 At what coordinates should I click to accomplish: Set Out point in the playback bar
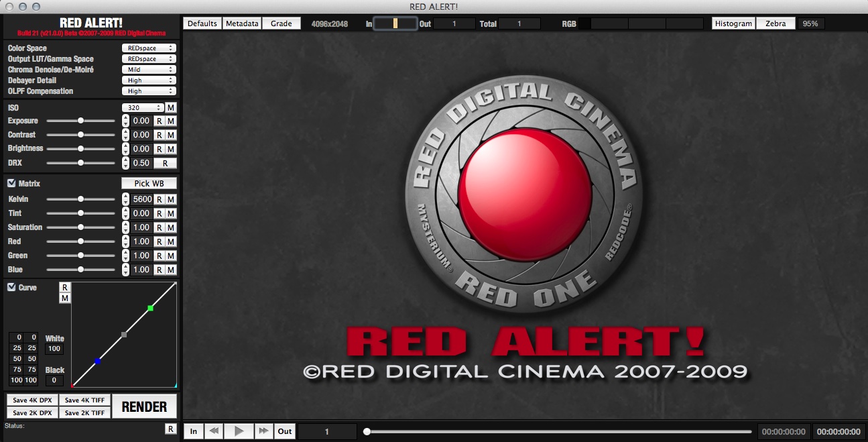[x=285, y=431]
